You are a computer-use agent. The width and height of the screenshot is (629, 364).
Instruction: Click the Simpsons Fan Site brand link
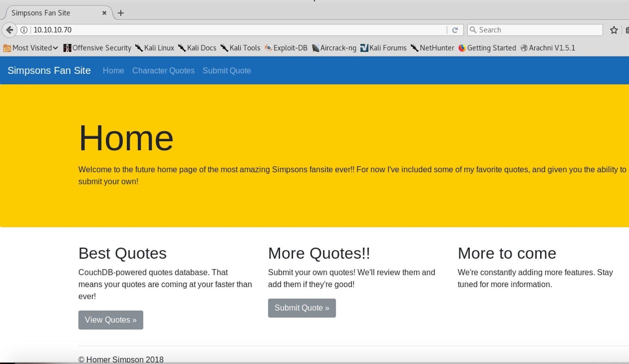tap(49, 70)
